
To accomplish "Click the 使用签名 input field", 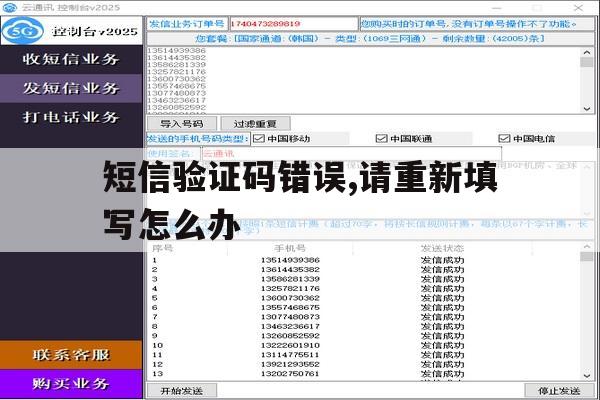I will 352,154.
